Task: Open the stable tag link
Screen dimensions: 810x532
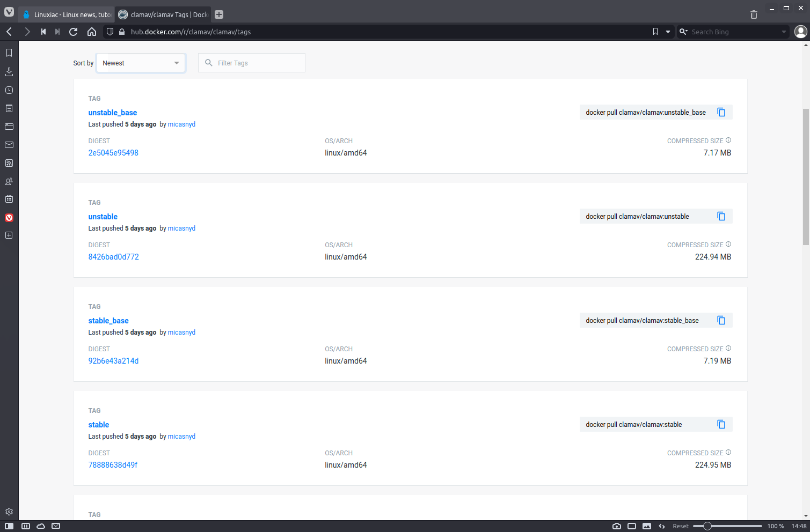Action: pyautogui.click(x=99, y=425)
